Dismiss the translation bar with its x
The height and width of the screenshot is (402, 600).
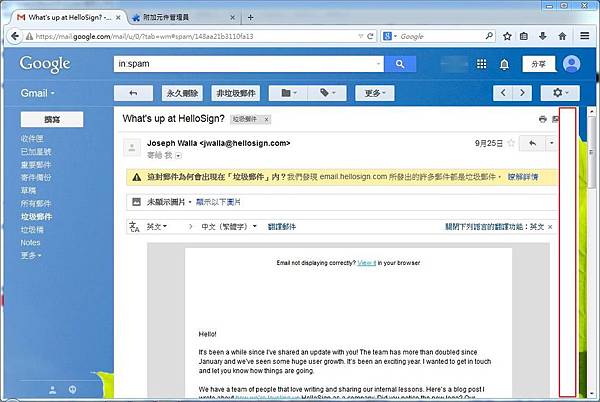coord(550,227)
